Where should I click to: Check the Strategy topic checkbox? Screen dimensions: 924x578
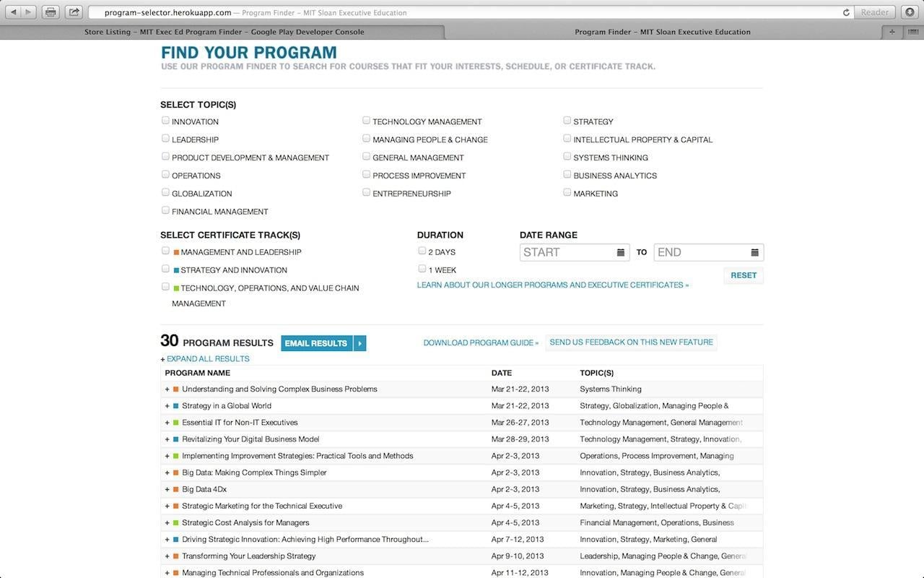[567, 121]
